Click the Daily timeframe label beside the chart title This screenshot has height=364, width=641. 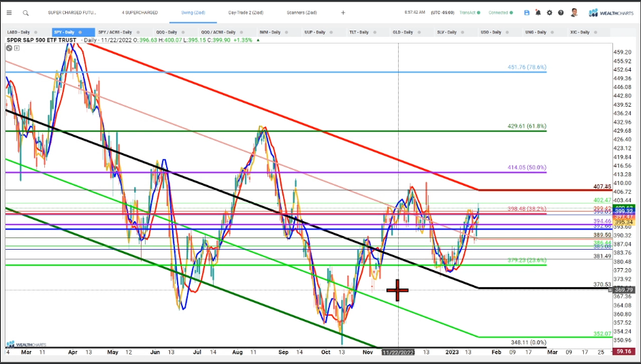90,40
